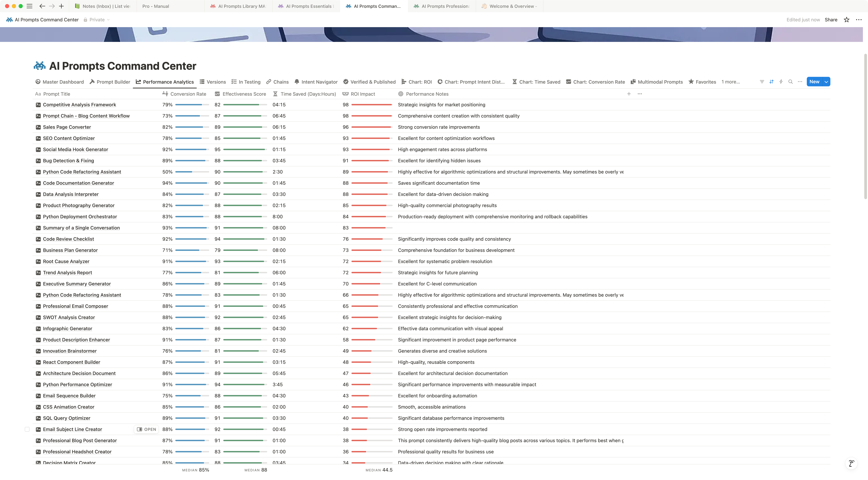Open the database search magnifier icon

791,82
